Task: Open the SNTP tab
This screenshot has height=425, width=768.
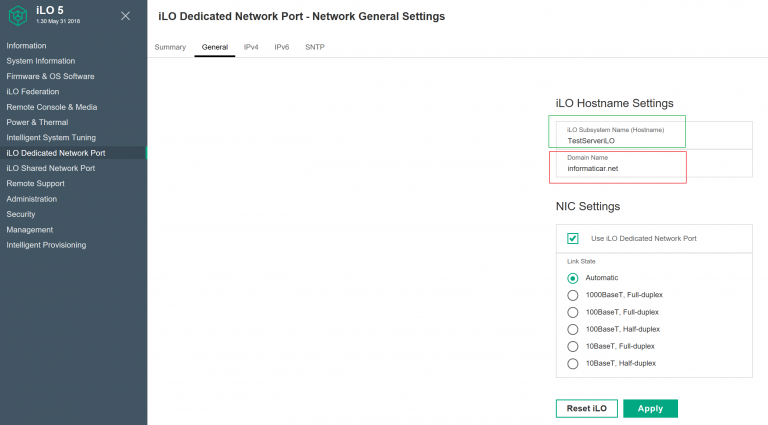Action: click(315, 47)
